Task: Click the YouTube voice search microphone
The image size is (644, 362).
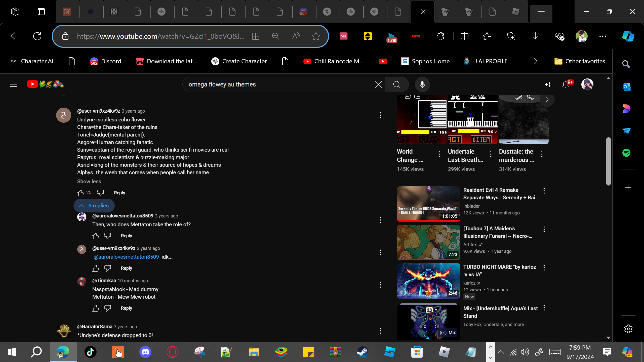Action: (x=422, y=84)
